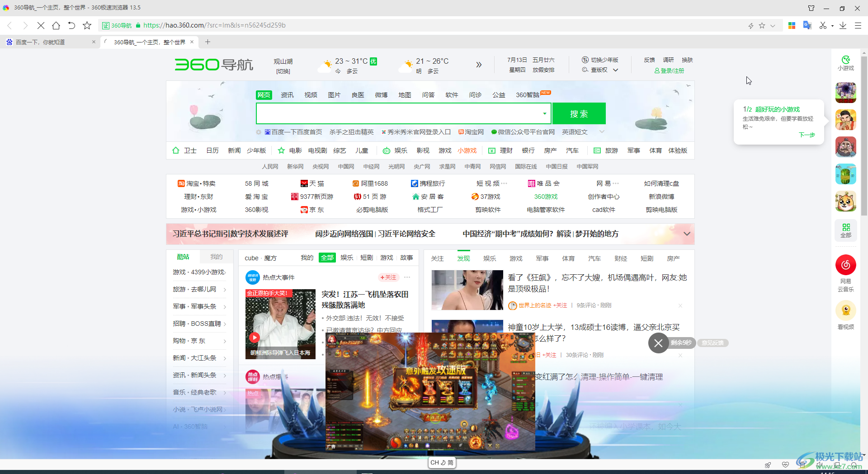Select the 全部 feed filter tab
Viewport: 868px width, 474px height.
(327, 258)
